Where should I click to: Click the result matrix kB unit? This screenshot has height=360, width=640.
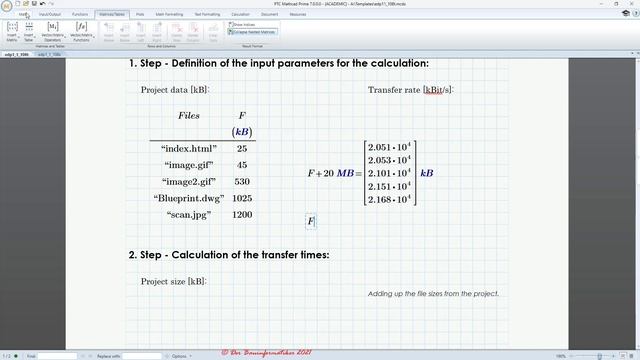427,173
